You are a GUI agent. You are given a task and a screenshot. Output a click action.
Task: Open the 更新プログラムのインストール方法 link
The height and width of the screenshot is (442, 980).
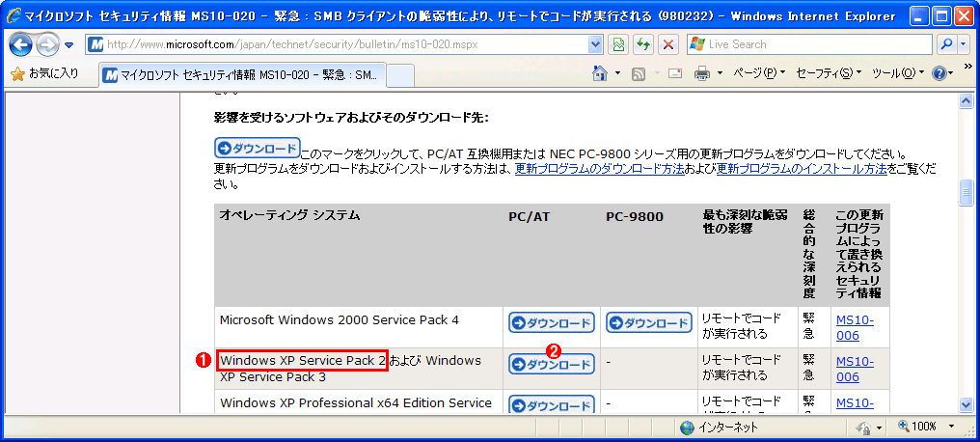click(x=802, y=169)
